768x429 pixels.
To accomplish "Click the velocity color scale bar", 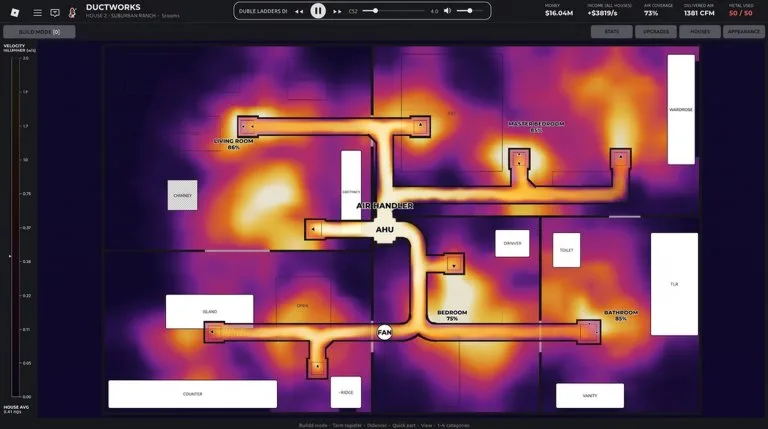I will (16, 227).
